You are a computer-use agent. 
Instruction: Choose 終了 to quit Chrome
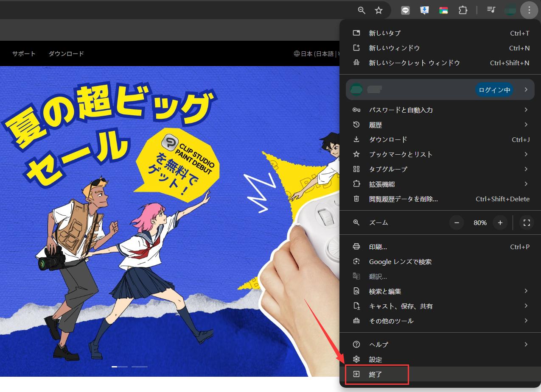click(x=440, y=374)
